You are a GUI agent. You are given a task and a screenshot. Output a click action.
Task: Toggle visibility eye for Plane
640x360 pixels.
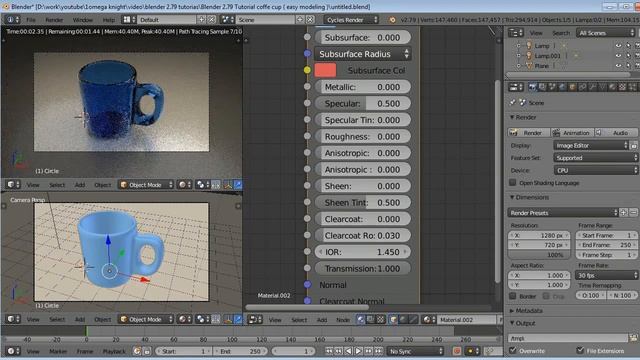pyautogui.click(x=618, y=65)
